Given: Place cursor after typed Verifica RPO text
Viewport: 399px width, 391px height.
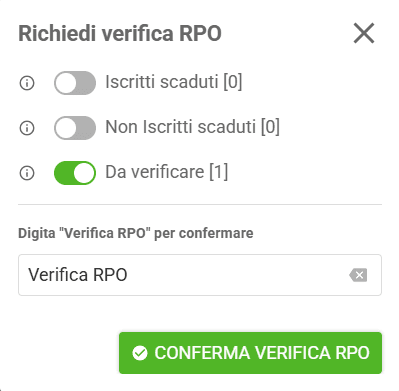Looking at the screenshot, I should (x=128, y=275).
